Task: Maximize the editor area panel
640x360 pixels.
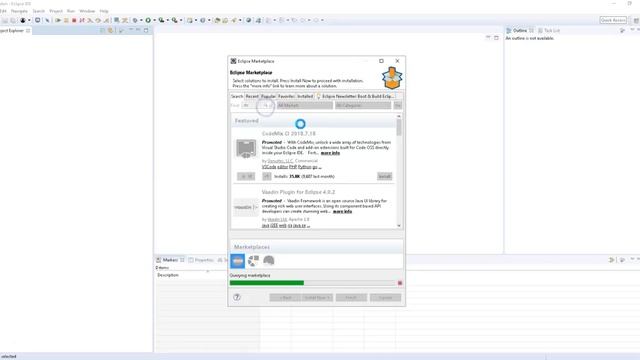Action: coord(496,38)
